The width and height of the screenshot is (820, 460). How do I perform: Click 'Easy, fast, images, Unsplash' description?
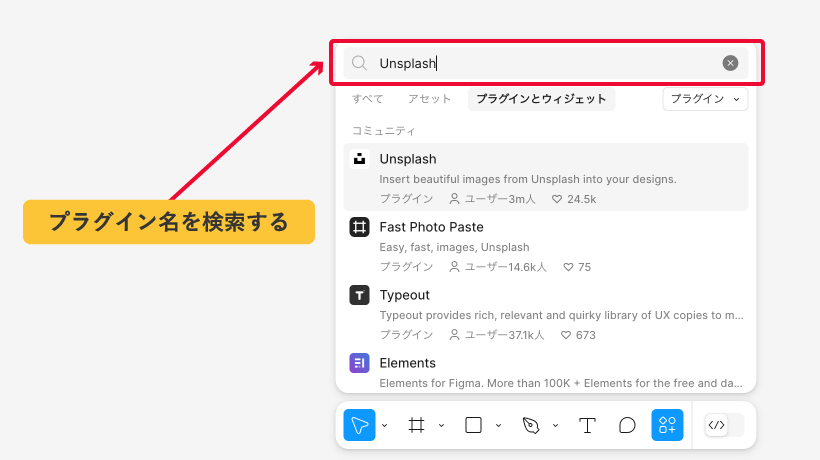pyautogui.click(x=454, y=247)
